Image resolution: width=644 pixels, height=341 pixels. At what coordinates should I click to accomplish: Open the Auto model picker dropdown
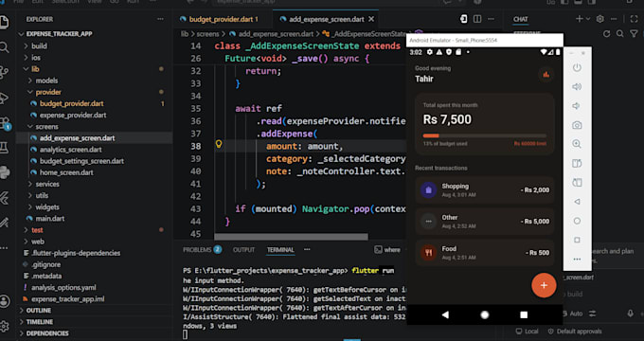(576, 314)
